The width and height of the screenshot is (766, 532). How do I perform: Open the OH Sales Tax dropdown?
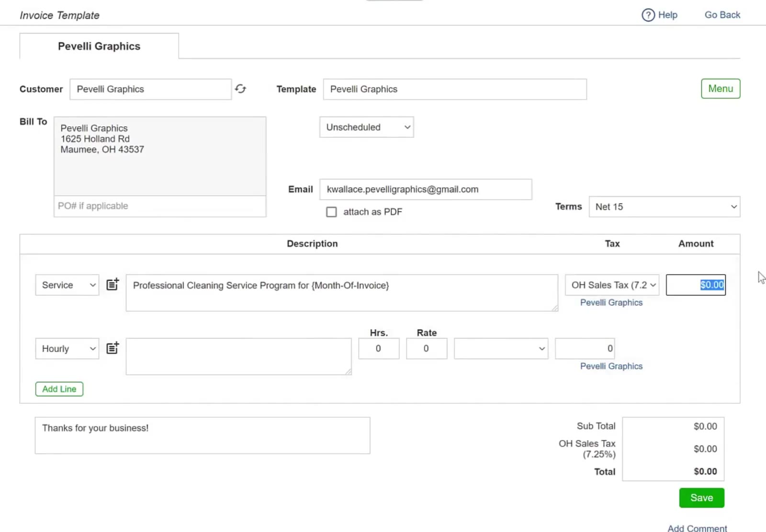click(x=612, y=285)
